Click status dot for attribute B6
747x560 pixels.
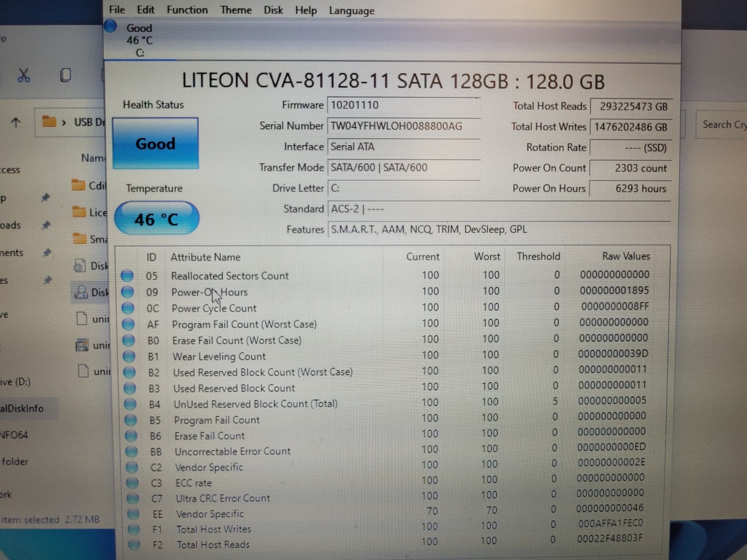pyautogui.click(x=131, y=436)
